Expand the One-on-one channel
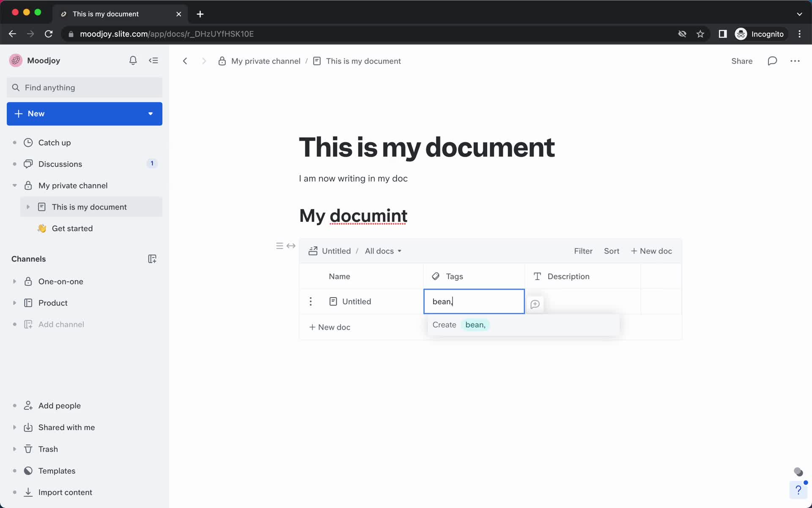Screen dimensions: 812x508 pos(14,282)
